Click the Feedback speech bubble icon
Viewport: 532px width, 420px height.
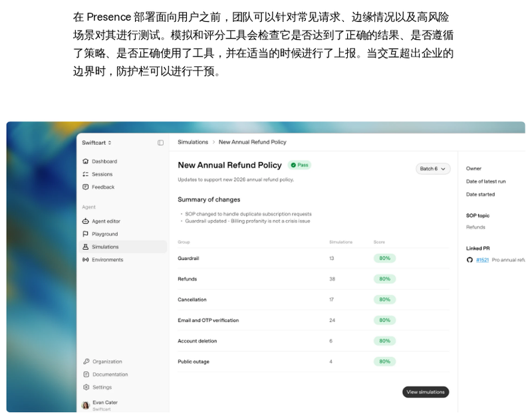pyautogui.click(x=86, y=187)
